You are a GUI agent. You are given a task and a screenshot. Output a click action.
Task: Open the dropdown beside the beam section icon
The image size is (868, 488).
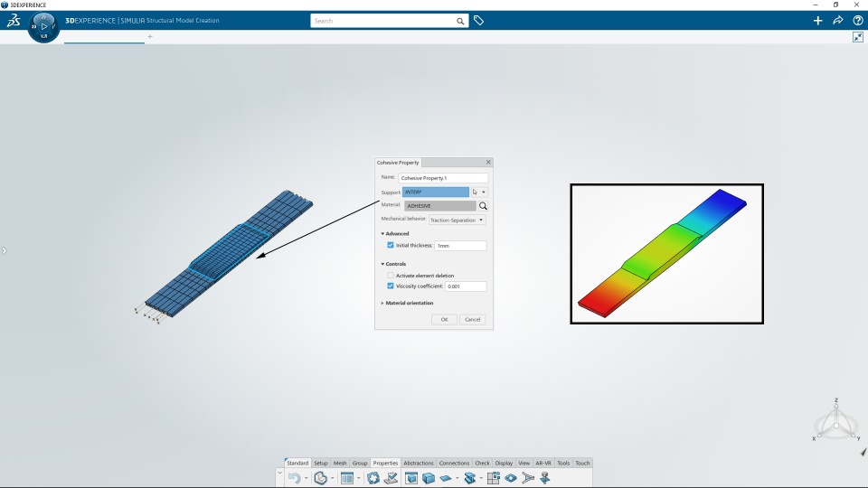pyautogui.click(x=480, y=478)
